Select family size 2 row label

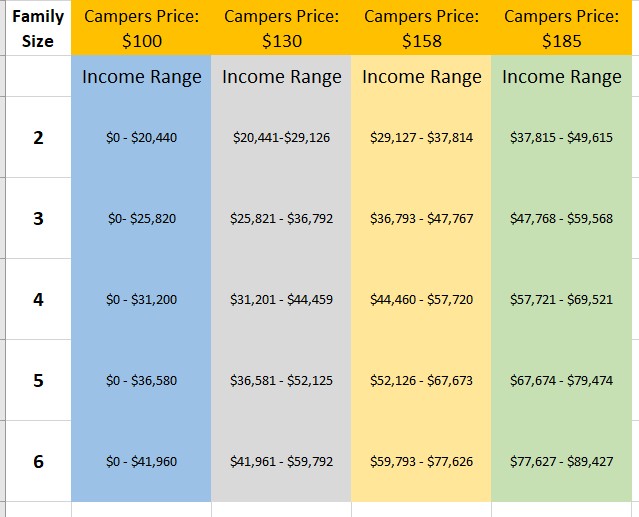(x=38, y=138)
